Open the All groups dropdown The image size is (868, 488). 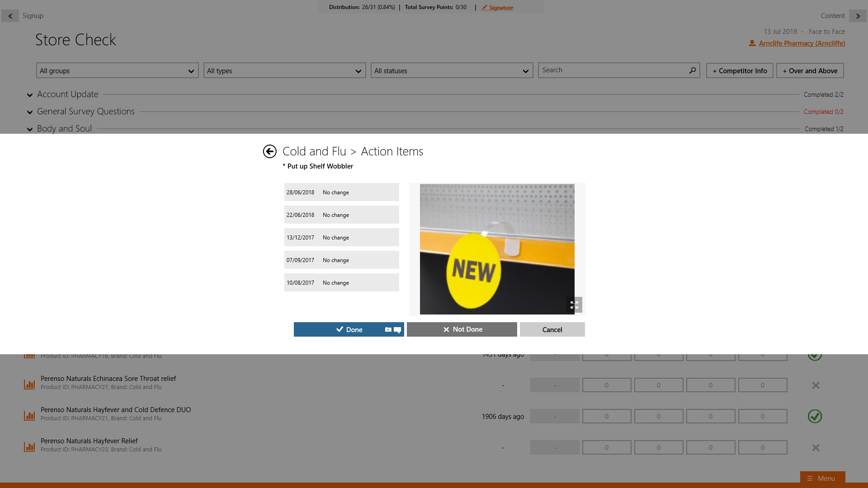pyautogui.click(x=117, y=71)
